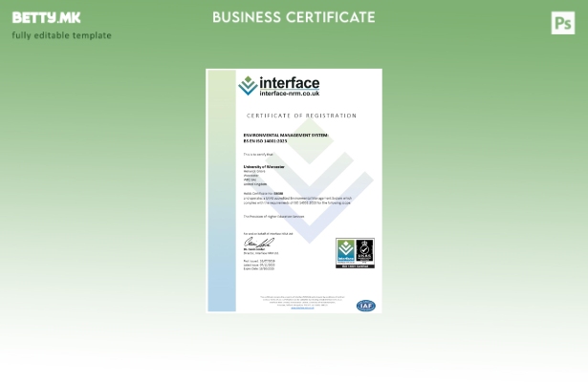Select the UKAS accreditation badge
This screenshot has height=382, width=588.
[365, 253]
